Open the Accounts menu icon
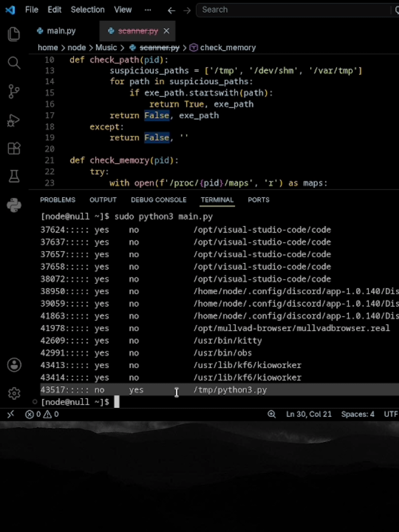 [x=14, y=365]
